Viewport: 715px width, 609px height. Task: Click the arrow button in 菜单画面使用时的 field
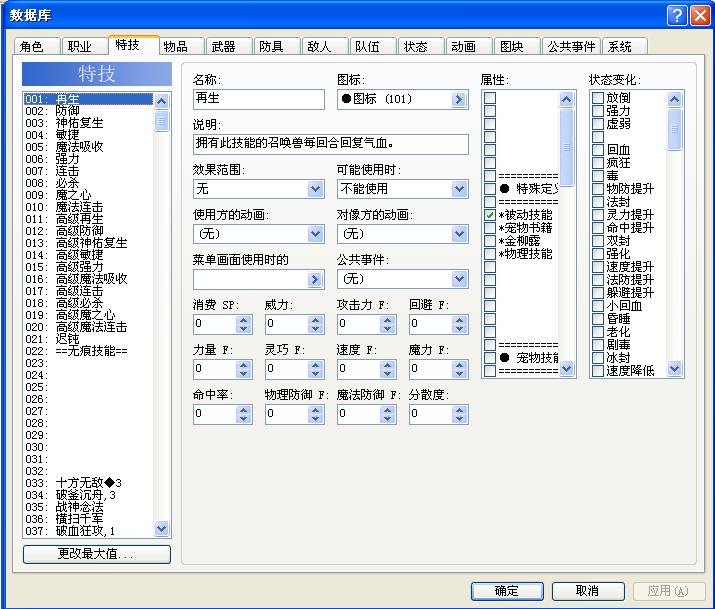(314, 279)
